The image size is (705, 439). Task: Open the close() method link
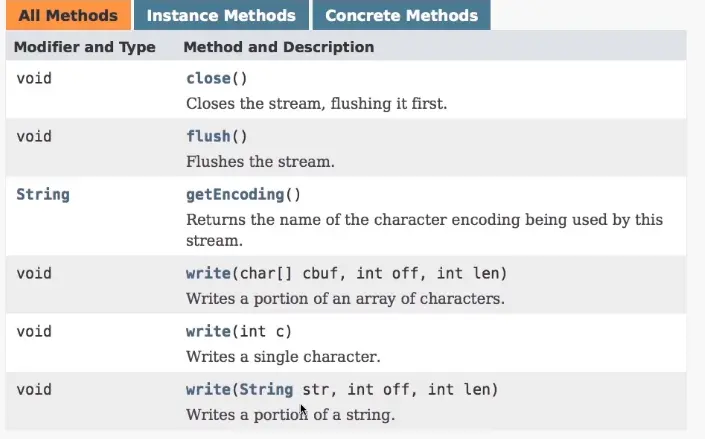[x=207, y=78]
